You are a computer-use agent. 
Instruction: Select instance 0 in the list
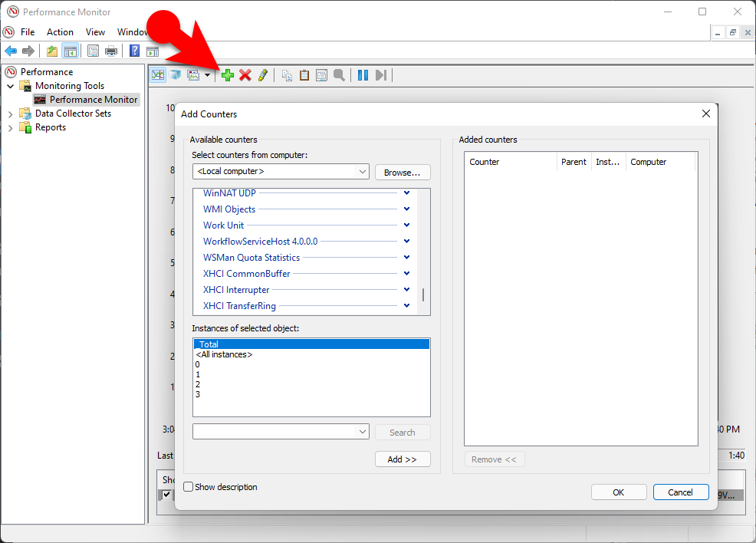pyautogui.click(x=311, y=364)
